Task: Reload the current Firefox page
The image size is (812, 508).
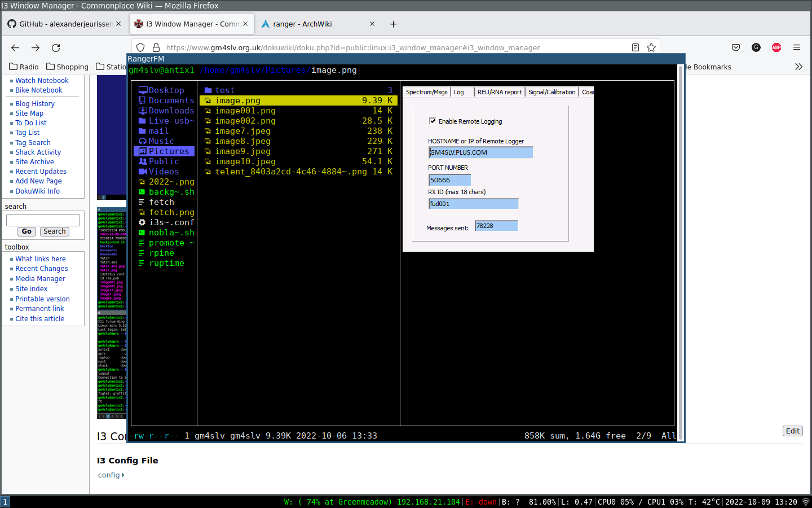Action: coord(56,48)
